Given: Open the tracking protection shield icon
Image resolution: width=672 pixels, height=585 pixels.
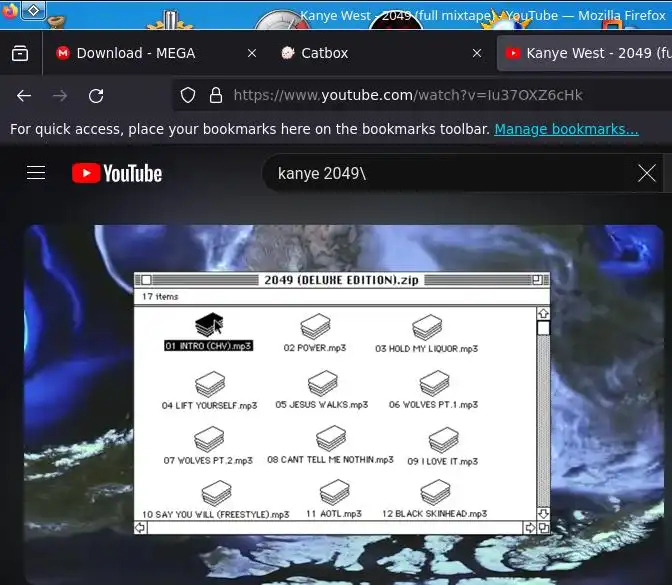Looking at the screenshot, I should point(188,95).
